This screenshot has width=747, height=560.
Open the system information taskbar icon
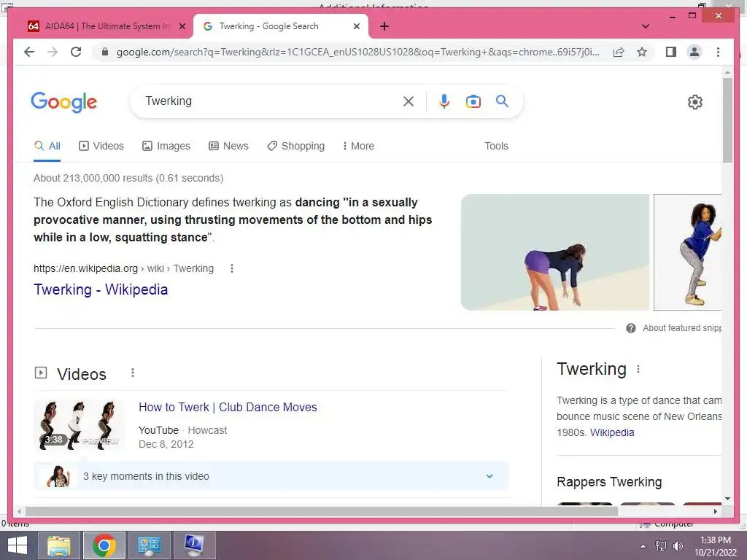point(194,545)
